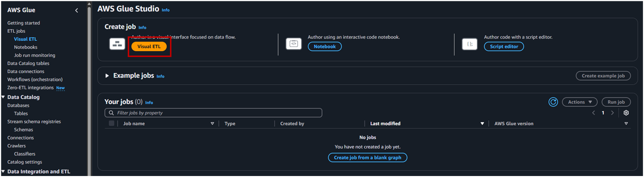This screenshot has width=644, height=177.
Task: Open Job run monitoring in sidebar
Action: [x=34, y=55]
